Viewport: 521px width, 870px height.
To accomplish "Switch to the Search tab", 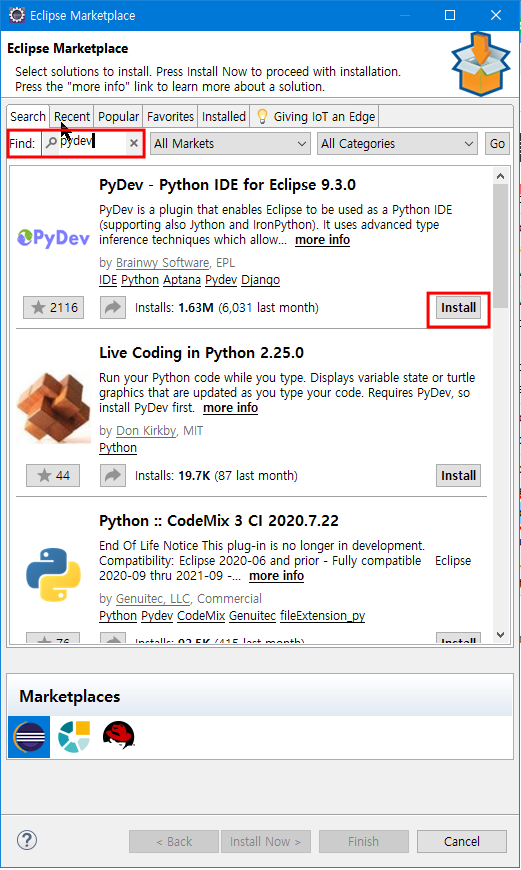I will coord(28,117).
